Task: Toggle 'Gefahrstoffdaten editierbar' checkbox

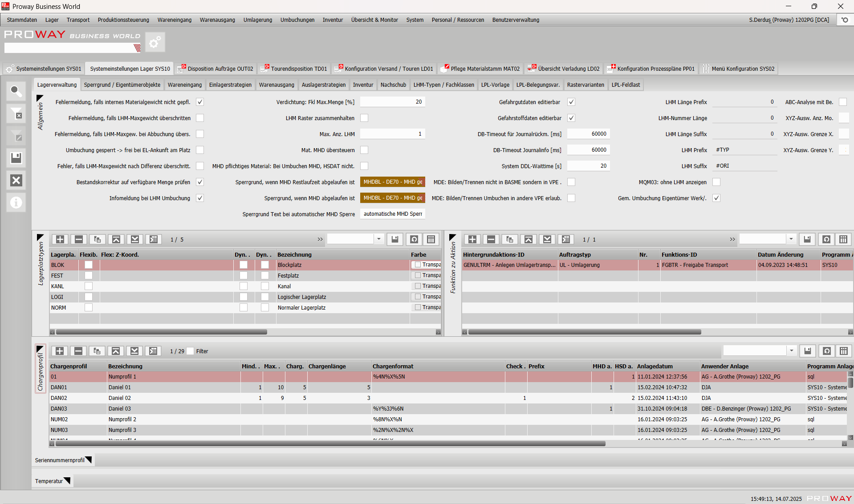Action: (571, 118)
